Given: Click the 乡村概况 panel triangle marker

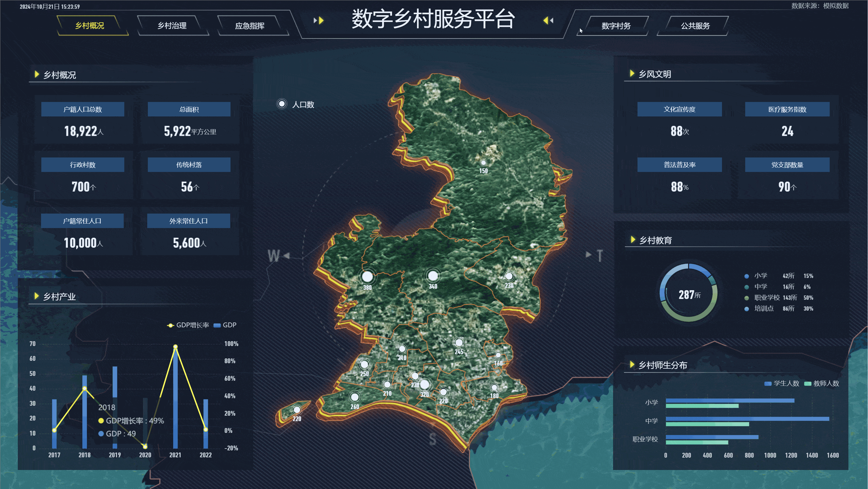Looking at the screenshot, I should point(37,74).
